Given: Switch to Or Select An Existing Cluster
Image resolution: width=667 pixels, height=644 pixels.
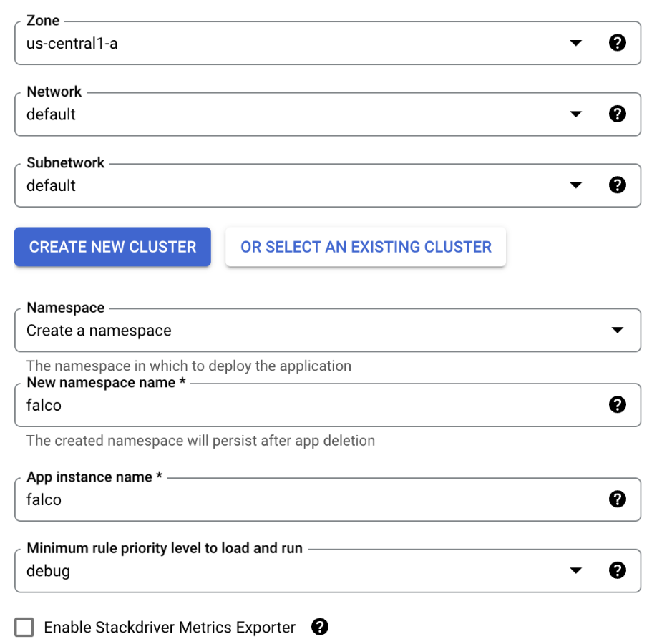Looking at the screenshot, I should (366, 246).
